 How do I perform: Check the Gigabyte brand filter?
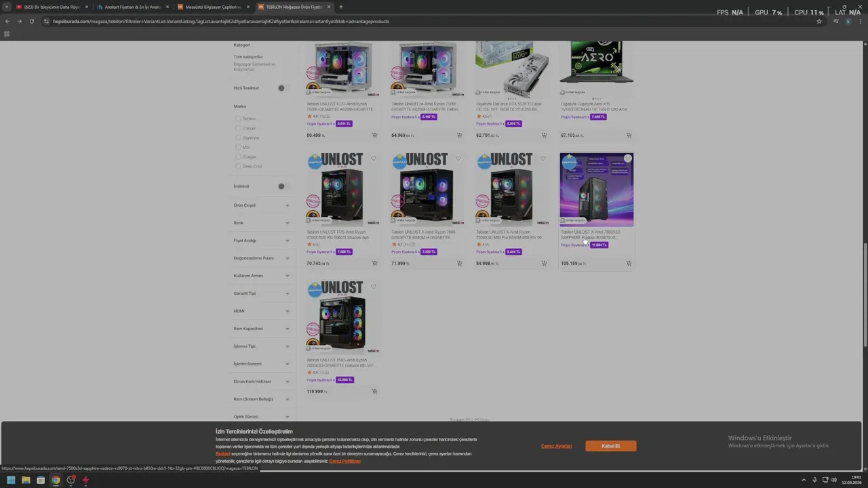point(238,138)
